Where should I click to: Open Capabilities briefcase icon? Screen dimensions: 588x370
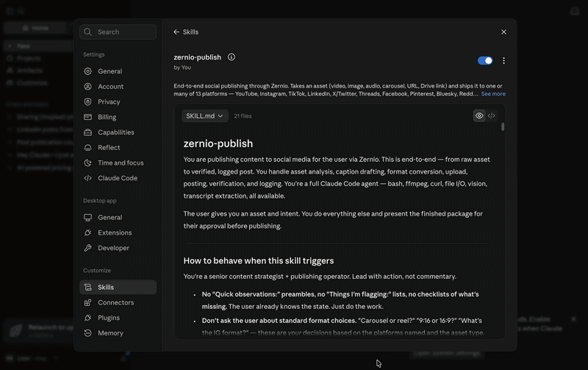click(87, 132)
